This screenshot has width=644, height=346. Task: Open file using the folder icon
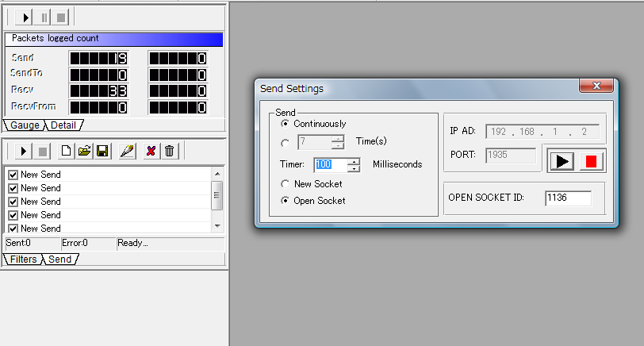coord(84,151)
